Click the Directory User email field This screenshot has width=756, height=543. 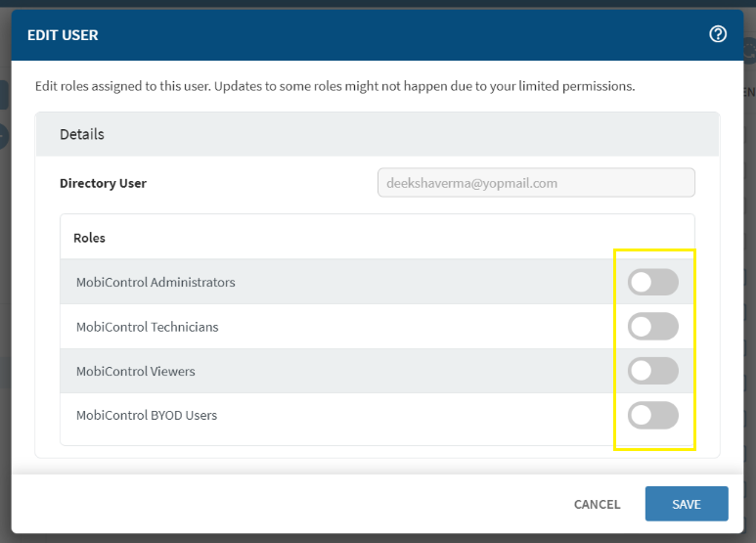(535, 183)
